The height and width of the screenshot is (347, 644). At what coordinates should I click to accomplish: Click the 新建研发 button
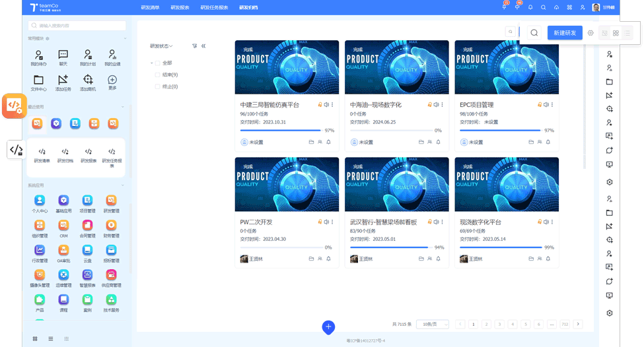(x=565, y=33)
